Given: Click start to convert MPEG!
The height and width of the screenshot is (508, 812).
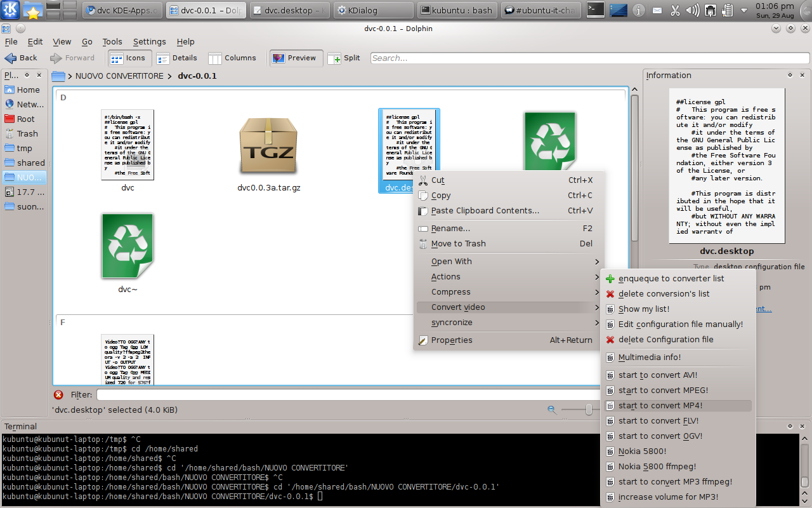Looking at the screenshot, I should 678,391.
